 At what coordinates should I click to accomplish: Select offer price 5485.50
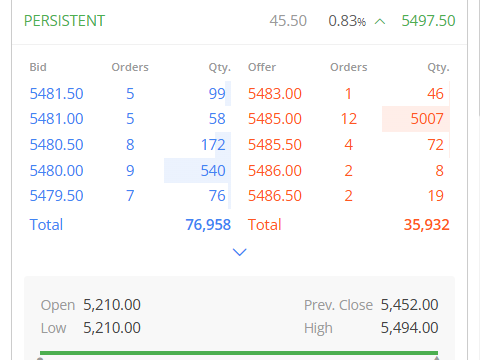(x=275, y=145)
